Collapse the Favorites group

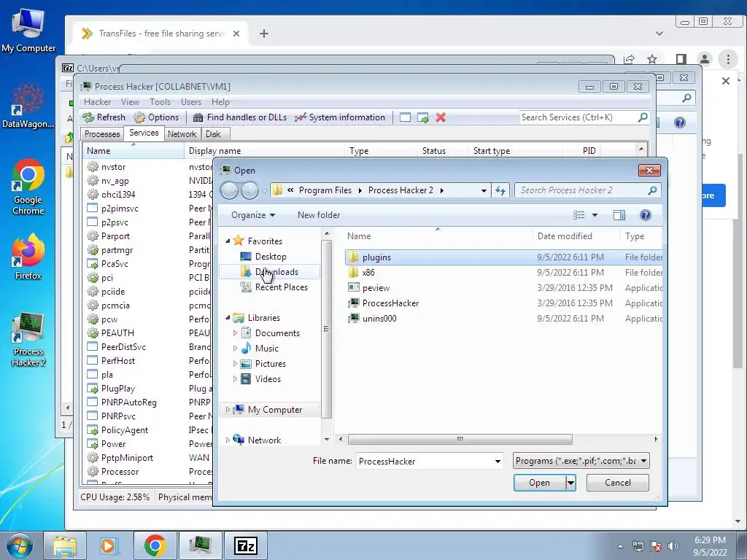pos(228,241)
